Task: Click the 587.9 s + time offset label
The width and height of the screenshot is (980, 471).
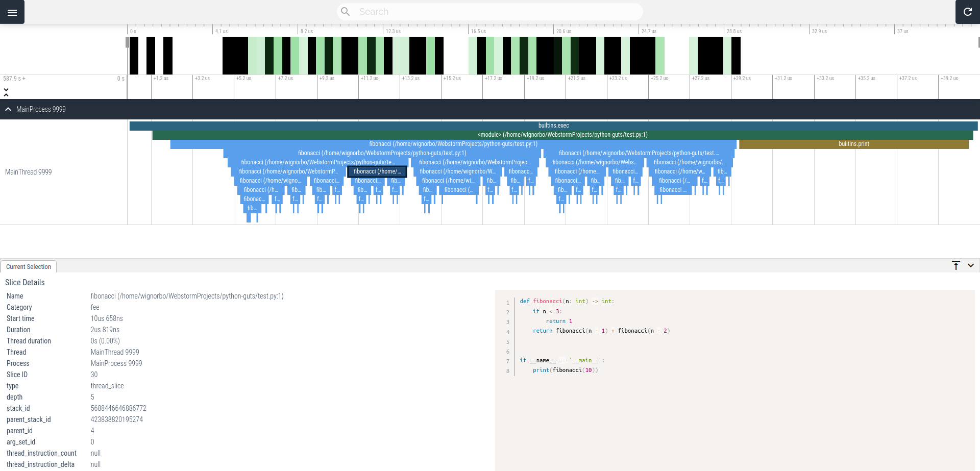Action: pos(14,79)
